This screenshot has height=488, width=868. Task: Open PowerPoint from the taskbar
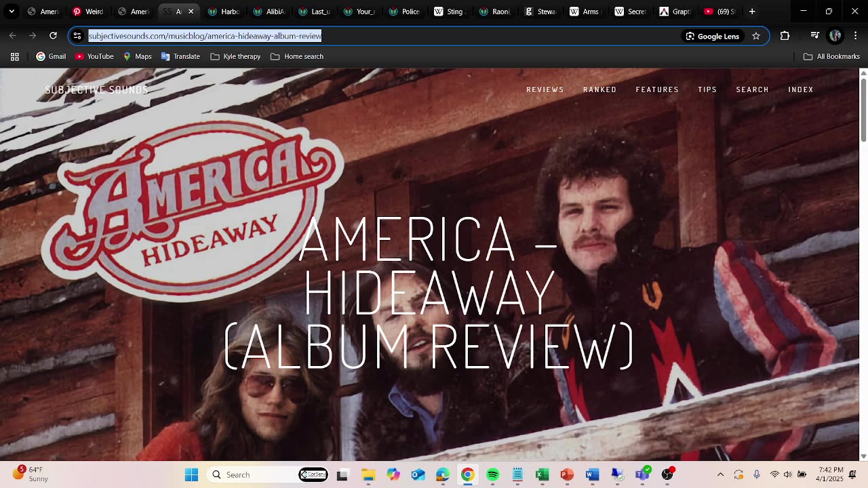567,474
